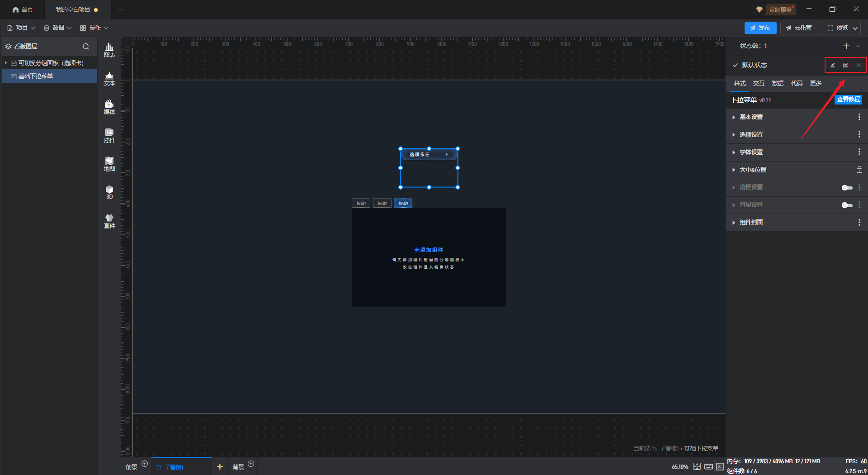This screenshot has width=868, height=475.
Task: Click the edit pencil icon for 默认状态
Action: coord(832,65)
